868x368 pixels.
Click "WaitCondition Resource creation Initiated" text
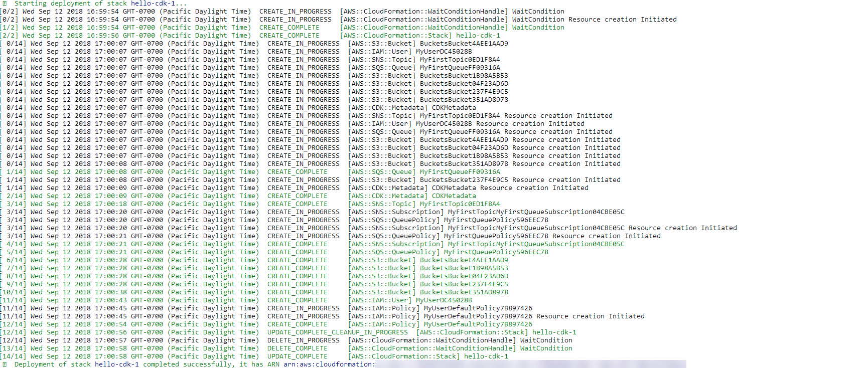tap(595, 20)
